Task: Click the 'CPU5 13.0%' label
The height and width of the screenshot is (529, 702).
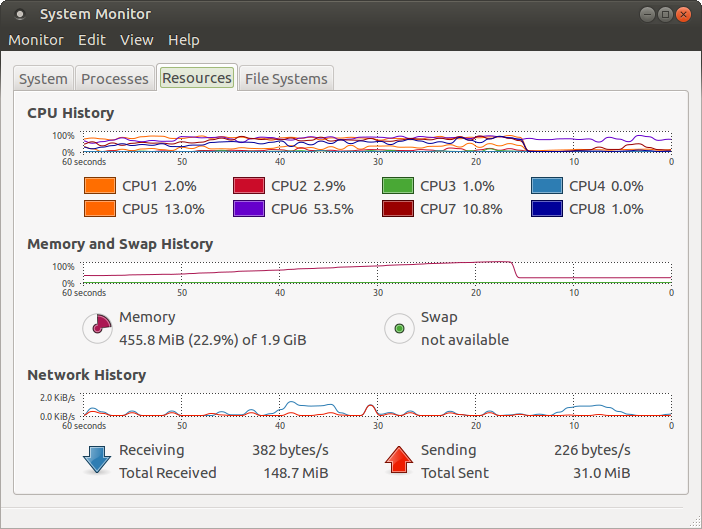Action: pos(163,209)
